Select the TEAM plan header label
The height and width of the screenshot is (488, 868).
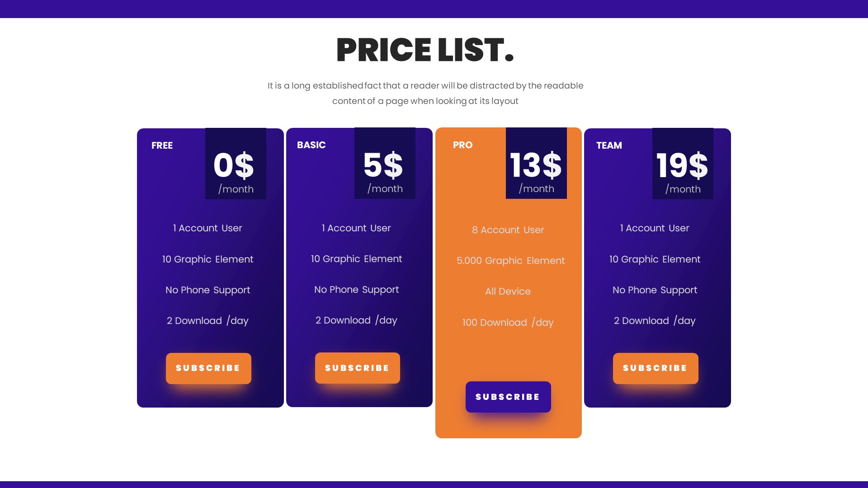tap(609, 145)
